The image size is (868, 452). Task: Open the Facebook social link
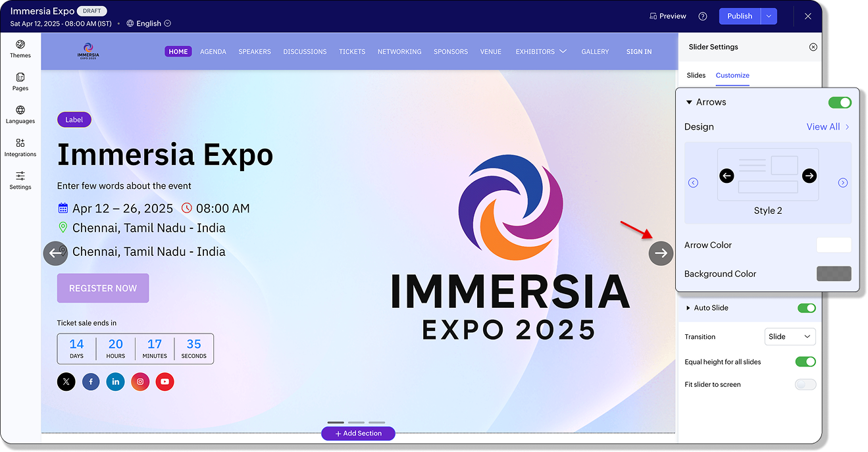click(x=91, y=382)
